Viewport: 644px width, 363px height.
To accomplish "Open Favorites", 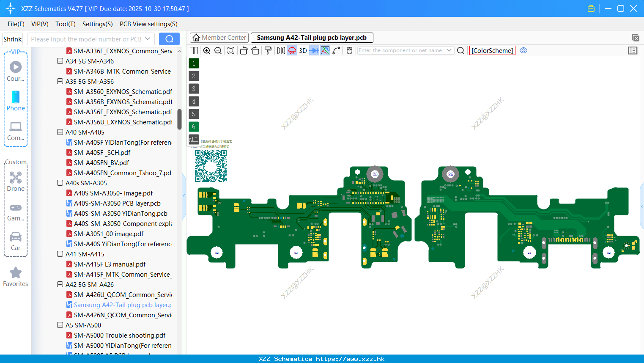I will [16, 277].
